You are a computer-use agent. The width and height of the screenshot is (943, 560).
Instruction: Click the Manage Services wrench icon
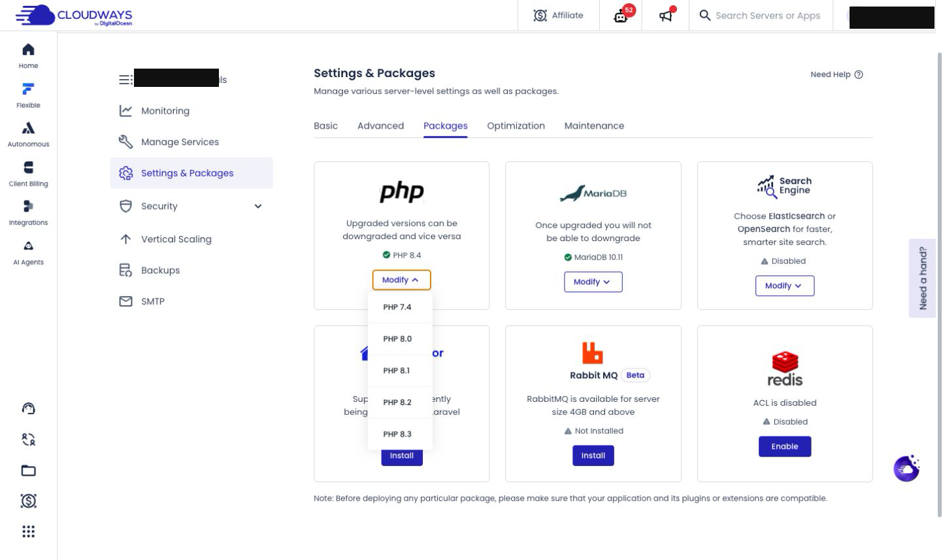point(125,142)
